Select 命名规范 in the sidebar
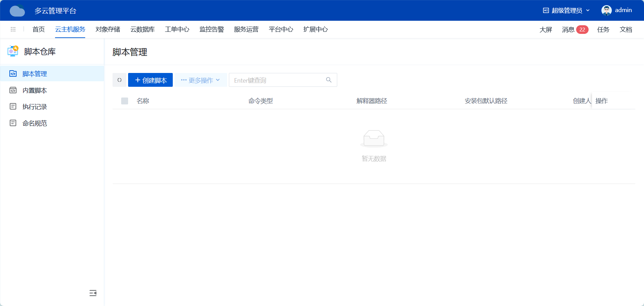The height and width of the screenshot is (306, 644). coord(52,123)
